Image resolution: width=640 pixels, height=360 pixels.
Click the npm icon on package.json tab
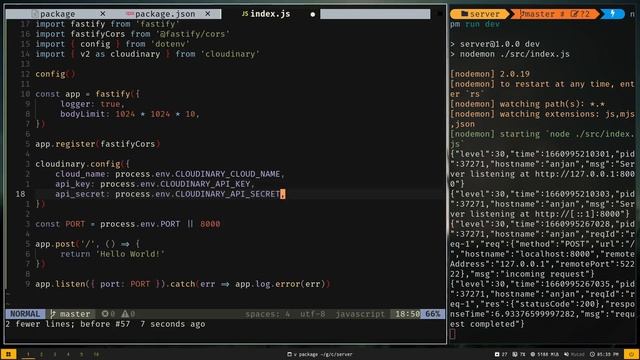[130, 14]
